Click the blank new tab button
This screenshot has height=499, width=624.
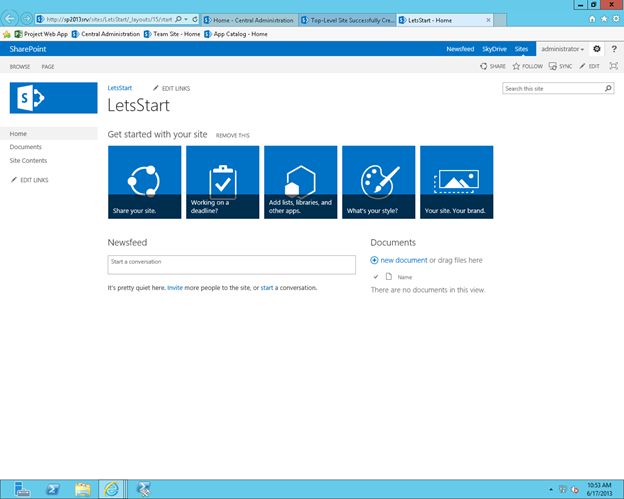pos(500,20)
